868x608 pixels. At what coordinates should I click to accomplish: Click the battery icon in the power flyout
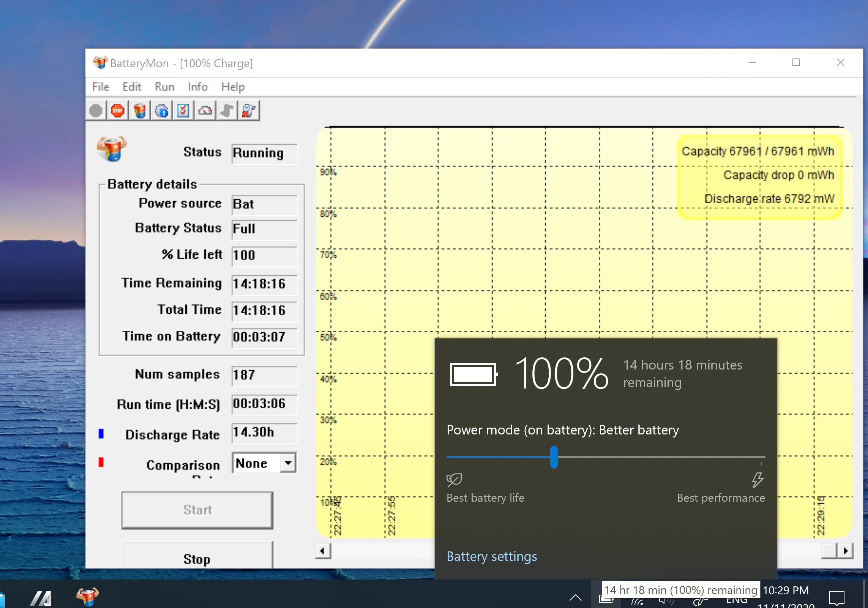tap(474, 374)
